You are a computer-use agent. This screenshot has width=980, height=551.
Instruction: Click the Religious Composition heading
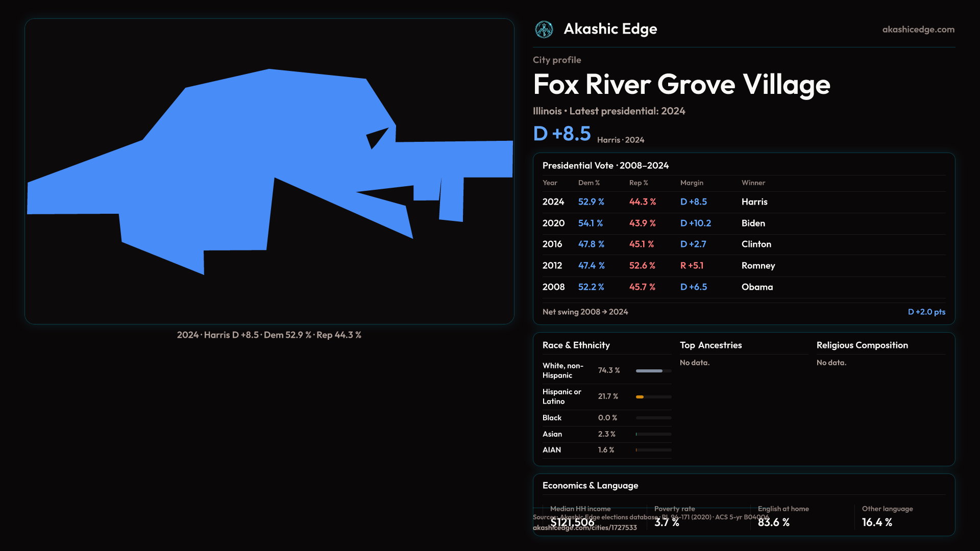tap(862, 345)
